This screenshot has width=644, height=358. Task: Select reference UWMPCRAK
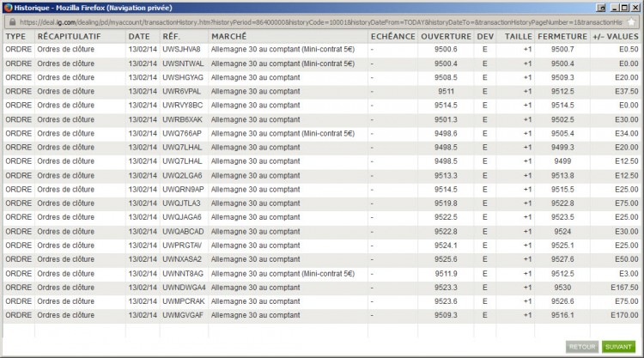(x=184, y=301)
